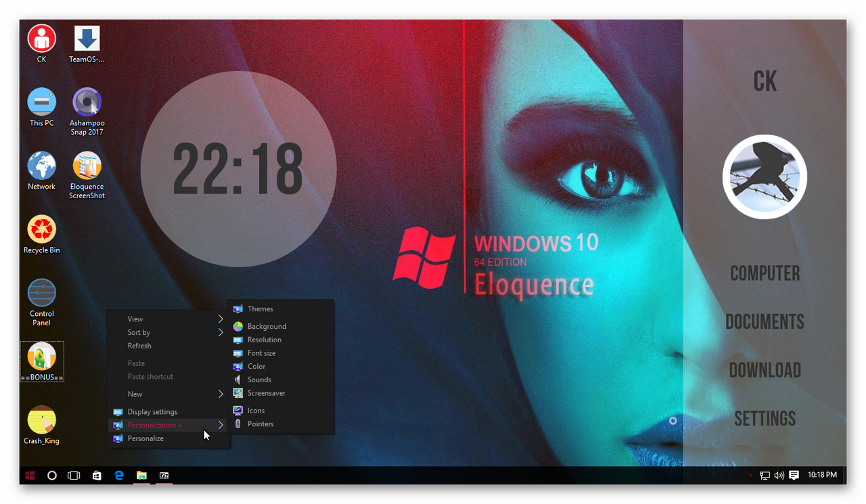The width and height of the screenshot is (866, 504).
Task: Open the 7z app on taskbar
Action: coord(164,476)
